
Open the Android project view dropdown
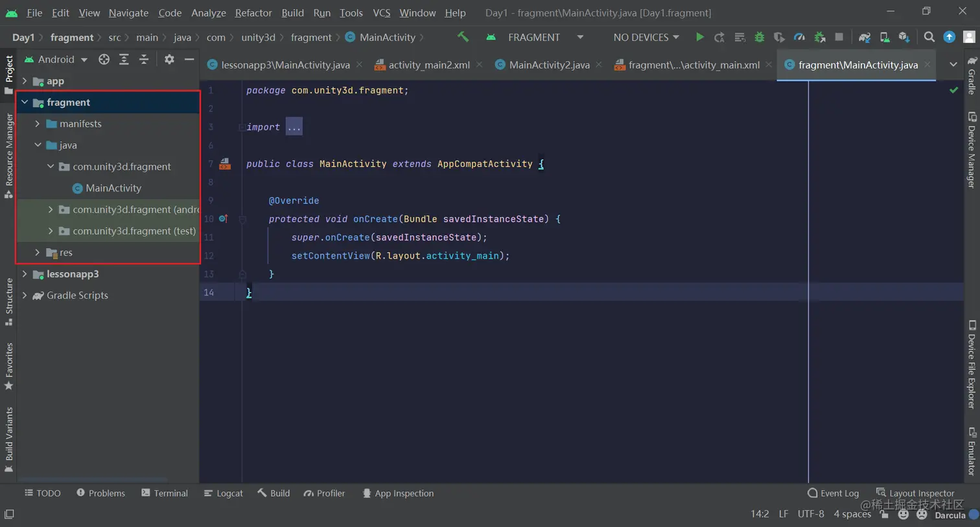[56, 59]
